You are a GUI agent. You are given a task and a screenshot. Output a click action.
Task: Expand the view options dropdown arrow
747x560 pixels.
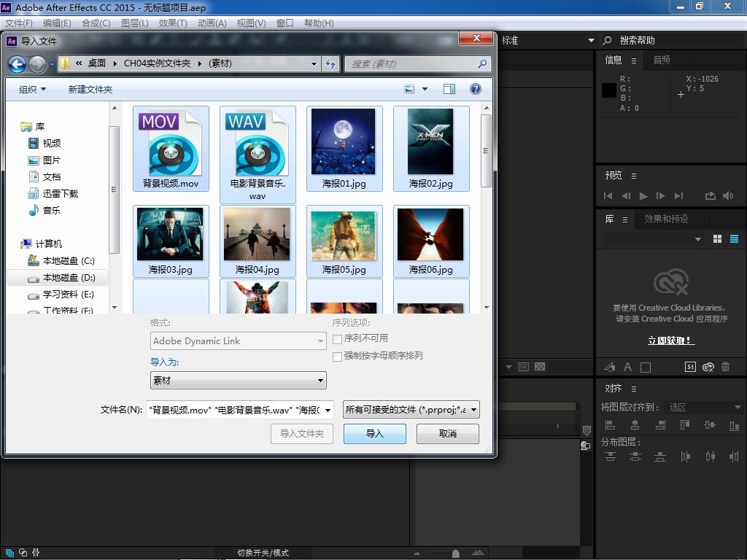(425, 89)
